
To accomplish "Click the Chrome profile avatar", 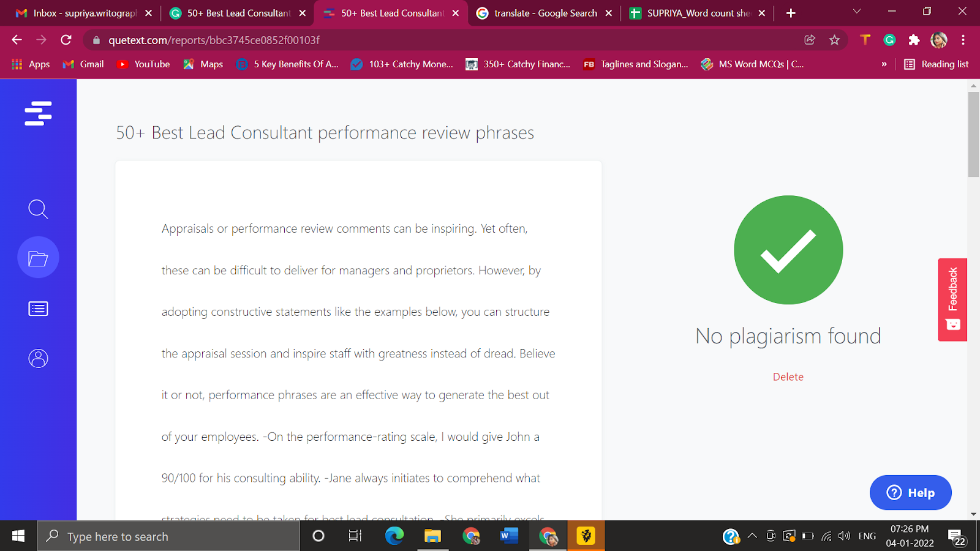I will click(939, 40).
